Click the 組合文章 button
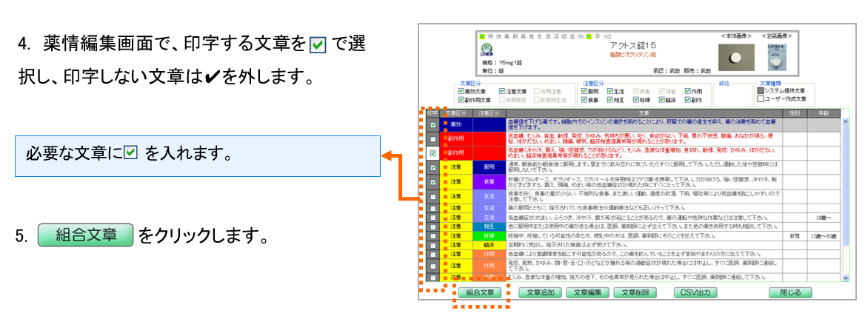Image resolution: width=868 pixels, height=316 pixels. 481,293
